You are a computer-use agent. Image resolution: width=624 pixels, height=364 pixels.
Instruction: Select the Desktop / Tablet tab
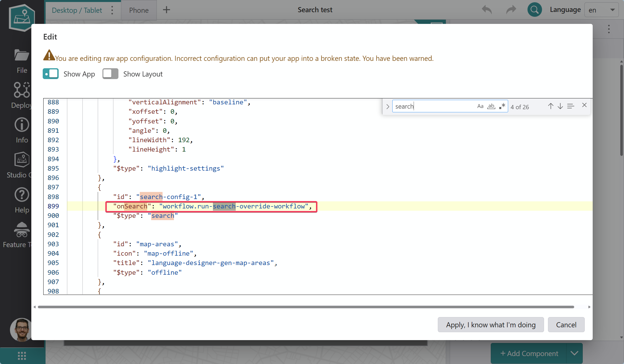pos(77,10)
